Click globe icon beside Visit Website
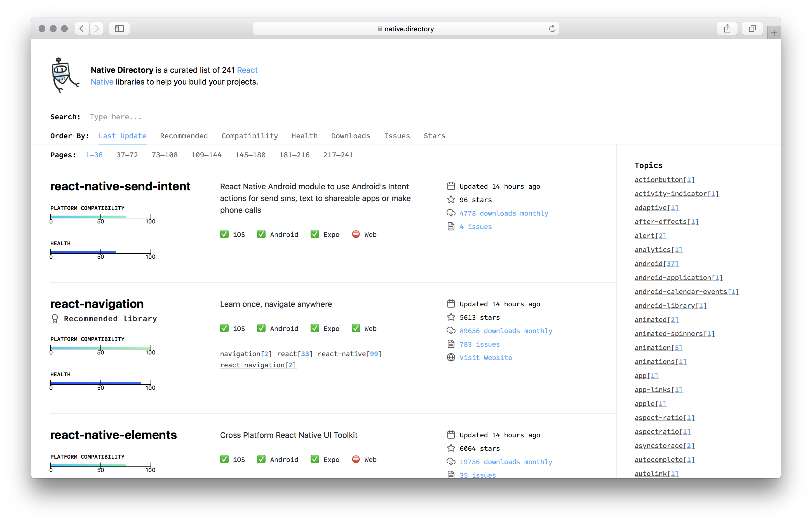This screenshot has width=812, height=523. point(450,358)
